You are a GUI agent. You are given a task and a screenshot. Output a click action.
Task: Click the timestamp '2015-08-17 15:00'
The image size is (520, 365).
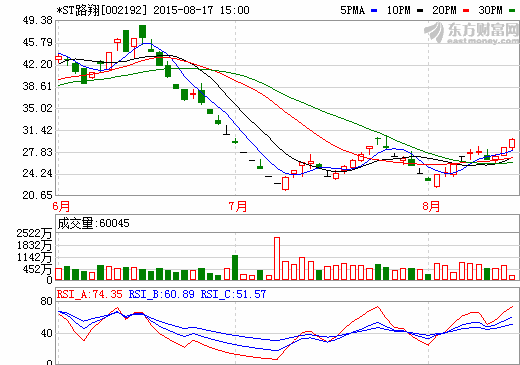[201, 10]
